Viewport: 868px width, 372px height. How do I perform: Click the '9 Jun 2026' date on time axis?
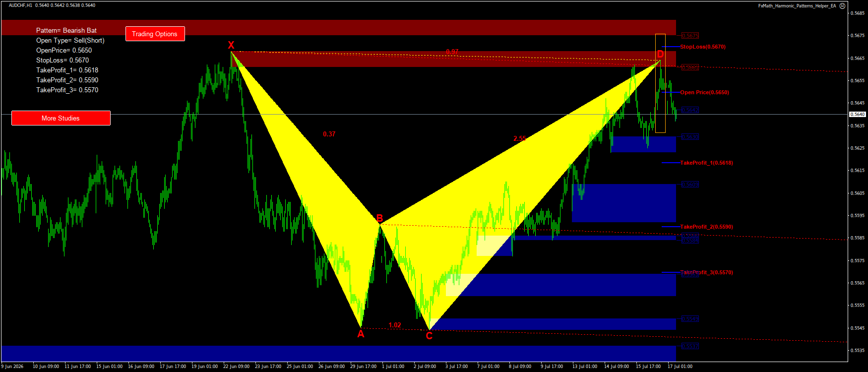point(12,367)
